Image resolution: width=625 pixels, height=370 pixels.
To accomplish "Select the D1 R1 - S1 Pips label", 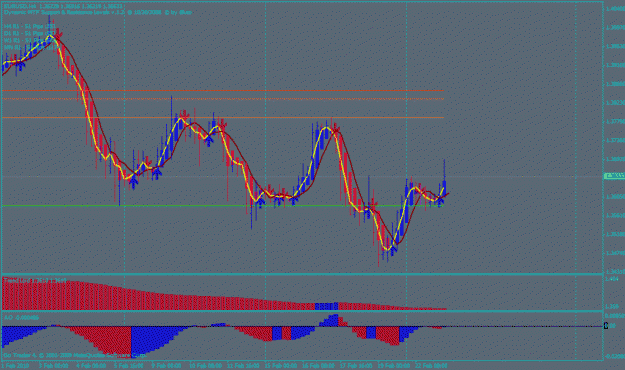I will coord(30,33).
